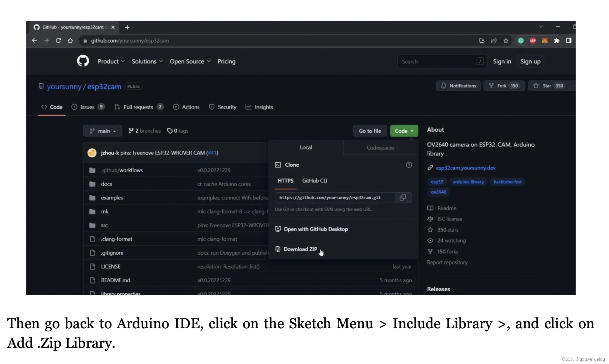Open the Grammarly extension icon

click(521, 41)
